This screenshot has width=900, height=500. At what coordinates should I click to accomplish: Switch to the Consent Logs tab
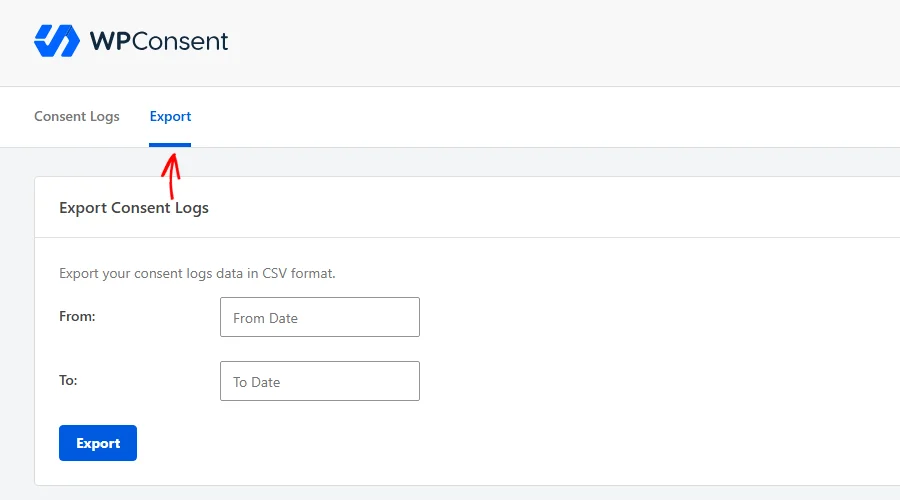[77, 117]
